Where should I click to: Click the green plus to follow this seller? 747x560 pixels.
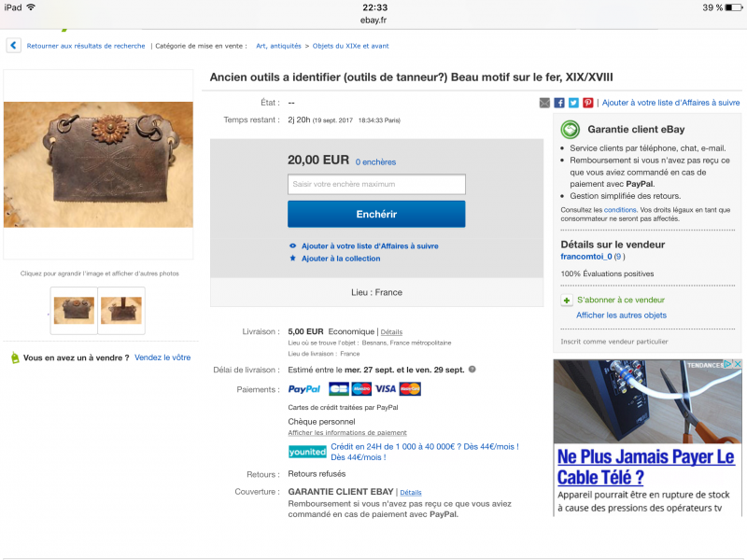[567, 301]
